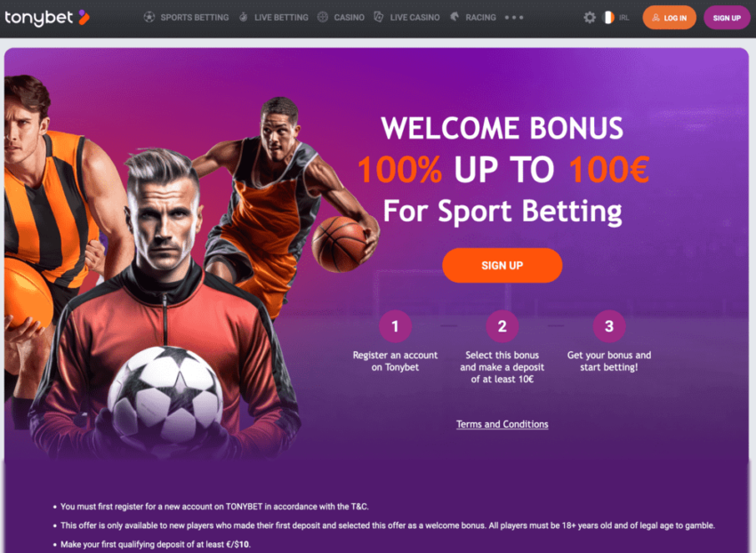Click the orange LOG IN button

click(x=669, y=18)
